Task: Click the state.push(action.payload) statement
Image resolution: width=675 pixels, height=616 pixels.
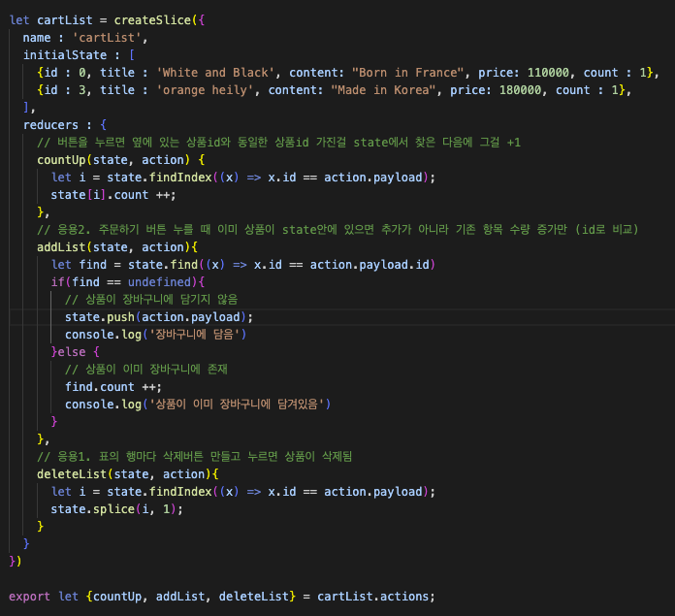Action: [159, 317]
